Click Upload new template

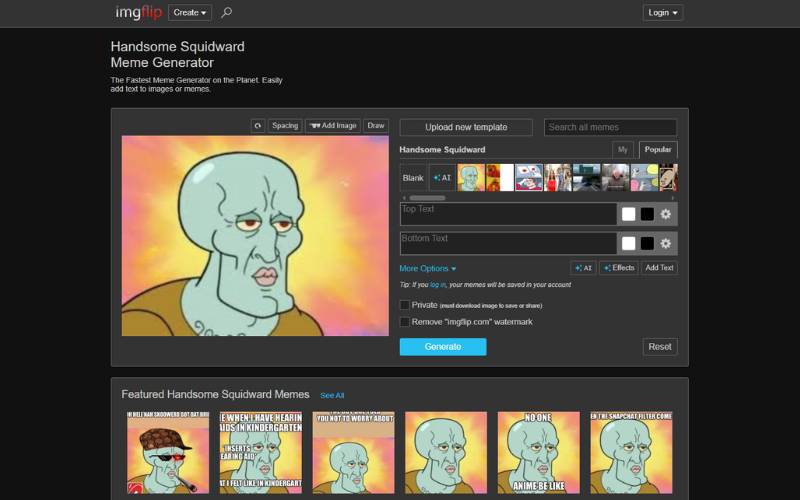pyautogui.click(x=466, y=127)
